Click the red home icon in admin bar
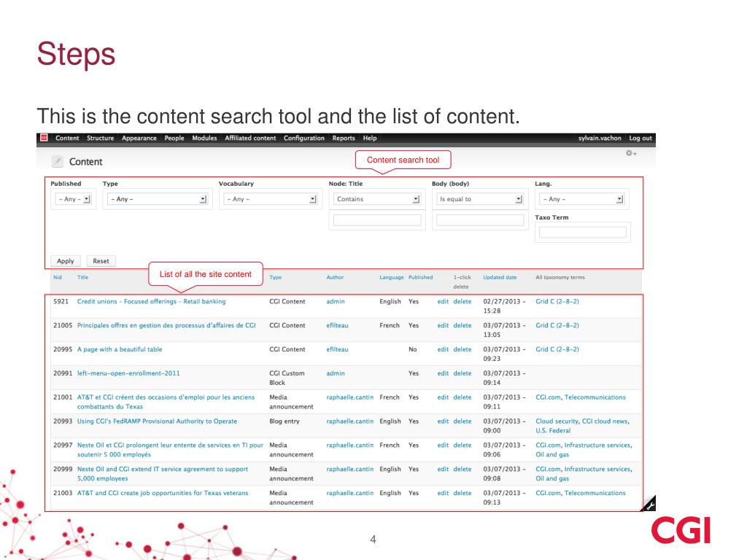747x560 pixels. (x=44, y=138)
